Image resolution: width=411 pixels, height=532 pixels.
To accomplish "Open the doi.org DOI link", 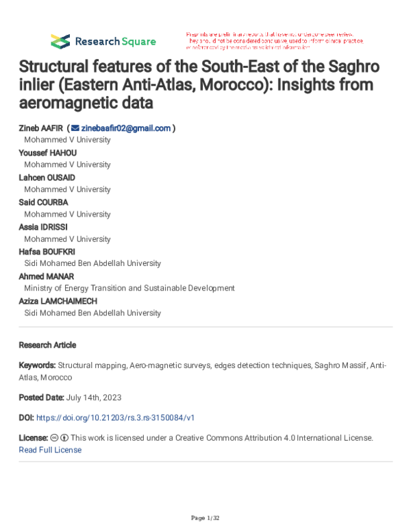I will (115, 418).
